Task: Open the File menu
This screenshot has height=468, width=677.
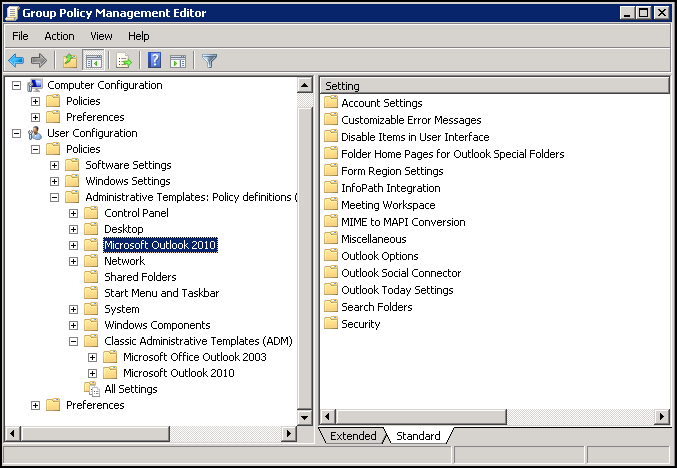Action: [20, 36]
